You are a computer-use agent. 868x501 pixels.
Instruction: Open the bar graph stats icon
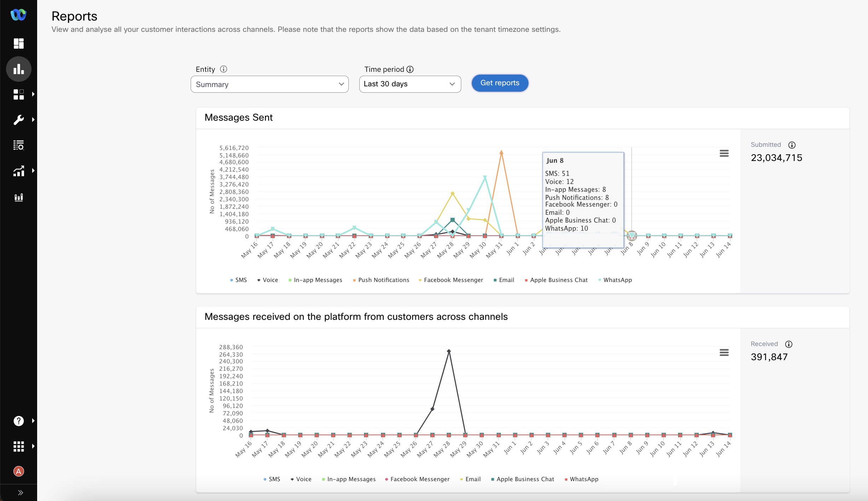pyautogui.click(x=18, y=197)
